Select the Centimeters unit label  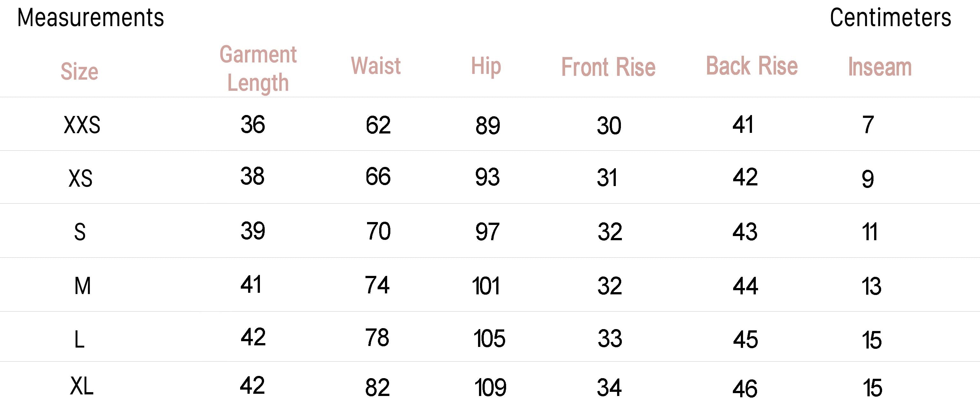point(890,18)
